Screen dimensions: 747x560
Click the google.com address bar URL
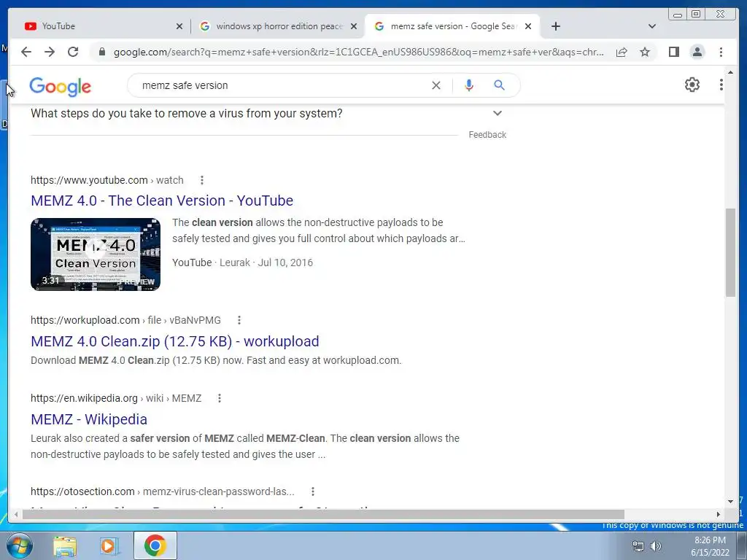click(359, 52)
